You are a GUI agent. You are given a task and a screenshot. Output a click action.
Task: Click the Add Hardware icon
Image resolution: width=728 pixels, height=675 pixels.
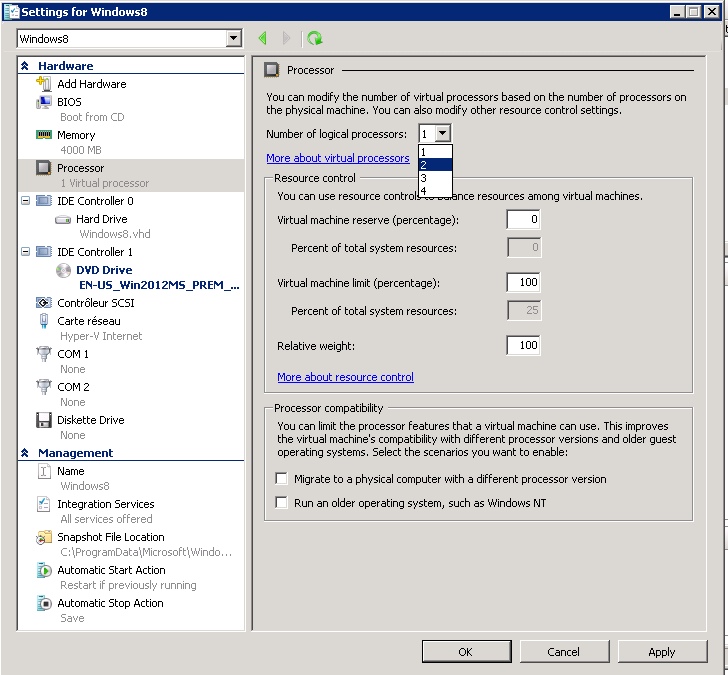[44, 84]
